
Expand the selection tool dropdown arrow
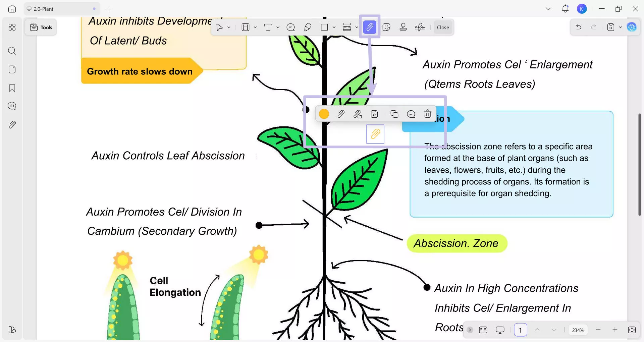tap(229, 27)
